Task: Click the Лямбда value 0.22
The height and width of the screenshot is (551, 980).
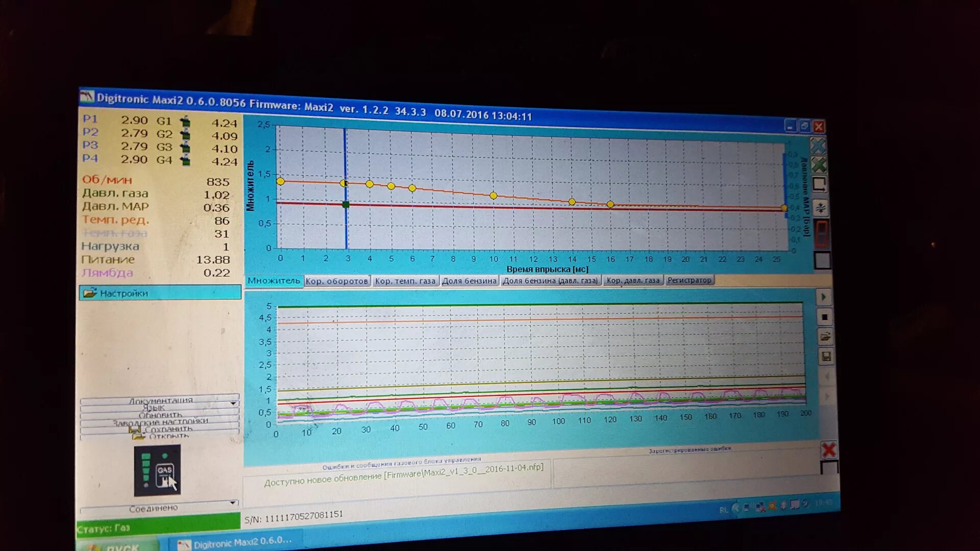Action: [217, 273]
